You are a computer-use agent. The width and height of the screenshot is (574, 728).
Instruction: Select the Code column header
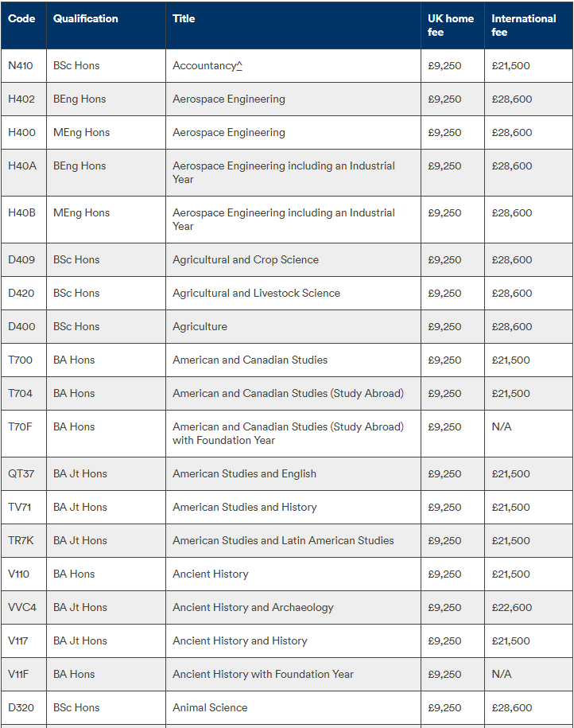(x=21, y=18)
